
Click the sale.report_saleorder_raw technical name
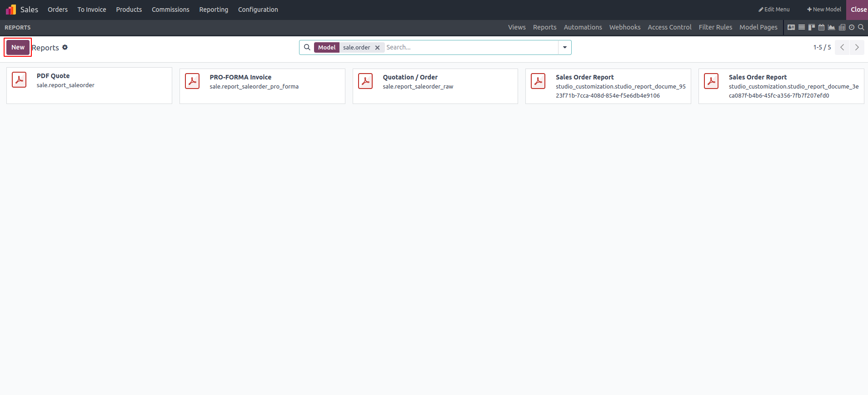(x=418, y=87)
